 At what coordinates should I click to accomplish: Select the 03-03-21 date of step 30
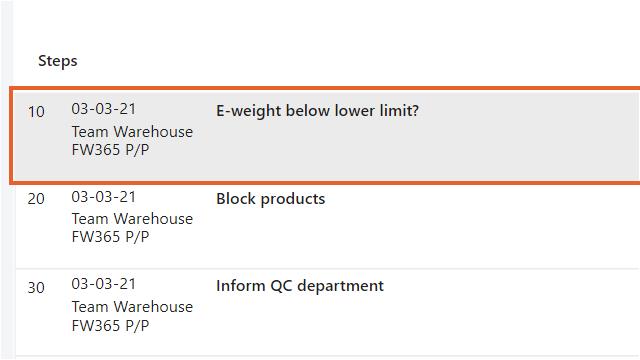tap(103, 284)
